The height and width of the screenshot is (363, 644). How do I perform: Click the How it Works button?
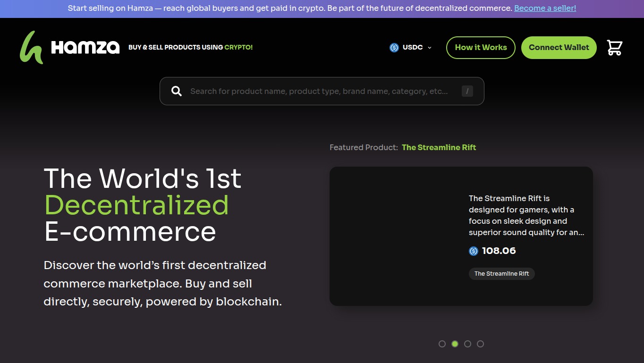[x=481, y=47]
